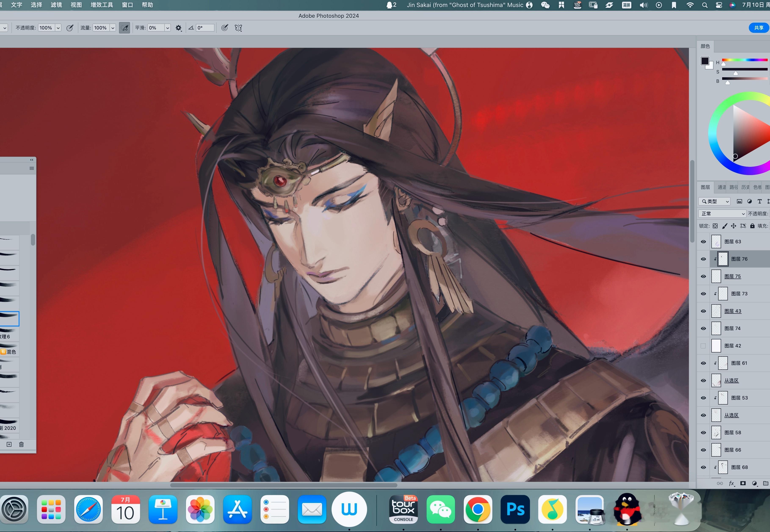Open brush panel hamburger menu
Screen dimensions: 770x532
(32, 168)
